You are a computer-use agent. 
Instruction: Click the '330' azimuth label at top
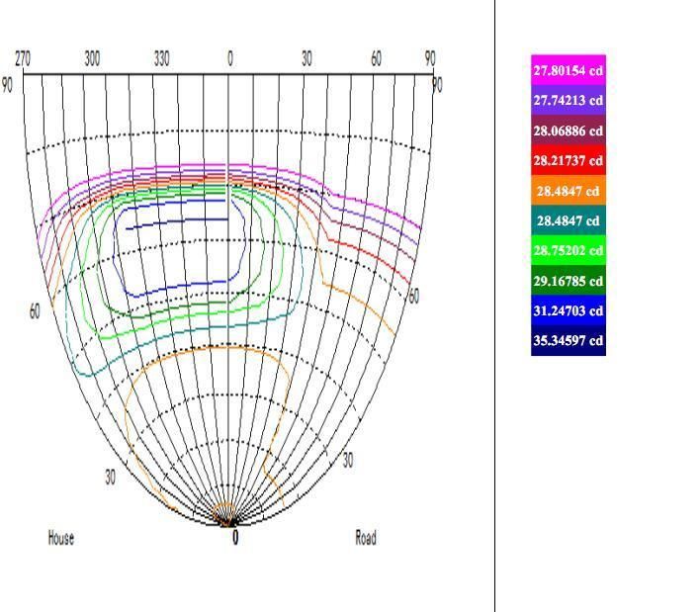161,58
